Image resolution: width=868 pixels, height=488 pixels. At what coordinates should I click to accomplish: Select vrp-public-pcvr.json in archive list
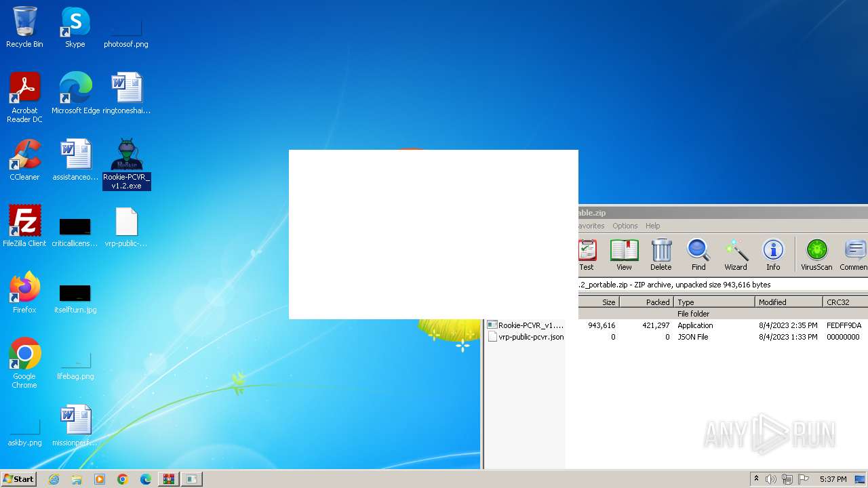[526, 337]
